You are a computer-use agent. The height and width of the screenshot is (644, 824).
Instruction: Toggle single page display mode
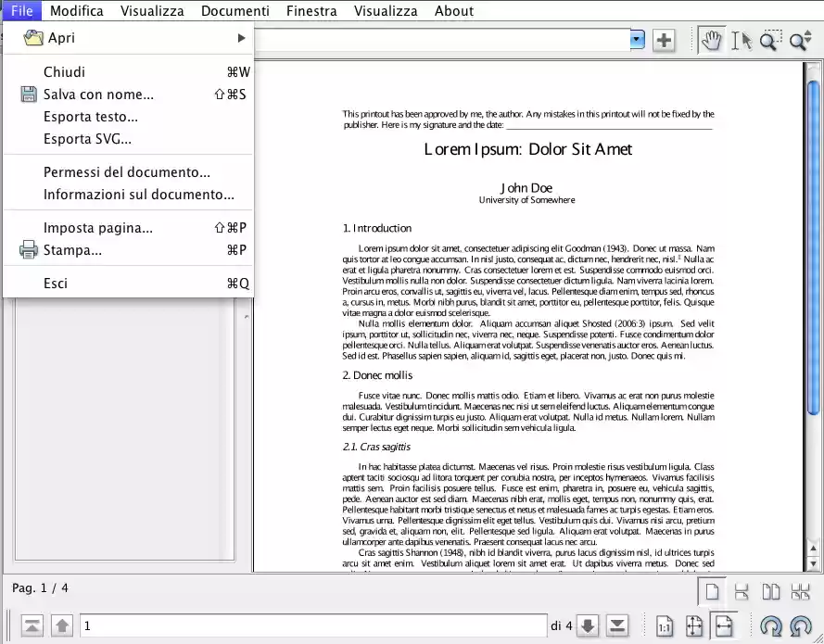[710, 590]
